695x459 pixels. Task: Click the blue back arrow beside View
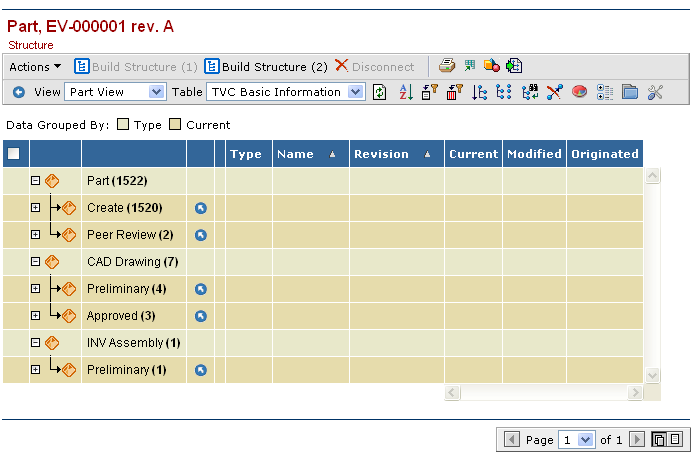tap(19, 92)
